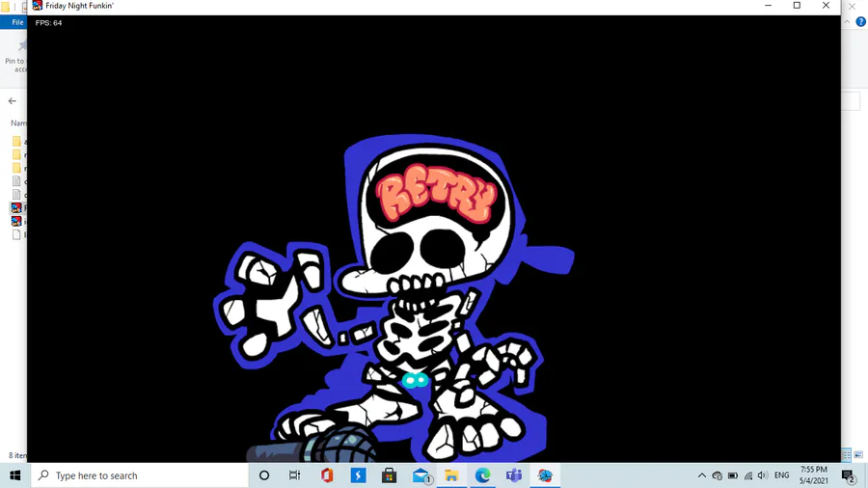868x488 pixels.
Task: Open the blue S app on taskbar
Action: pyautogui.click(x=358, y=475)
